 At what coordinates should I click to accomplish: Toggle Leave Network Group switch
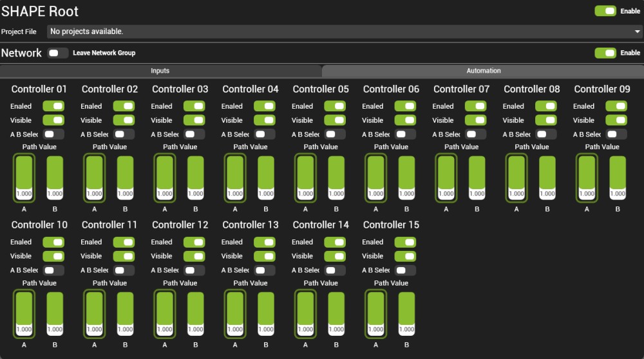[x=59, y=53]
